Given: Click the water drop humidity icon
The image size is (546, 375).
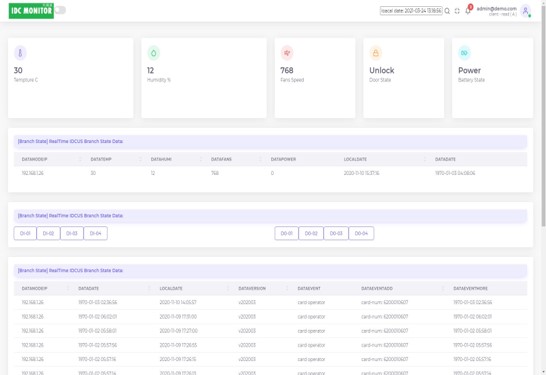Looking at the screenshot, I should 154,53.
